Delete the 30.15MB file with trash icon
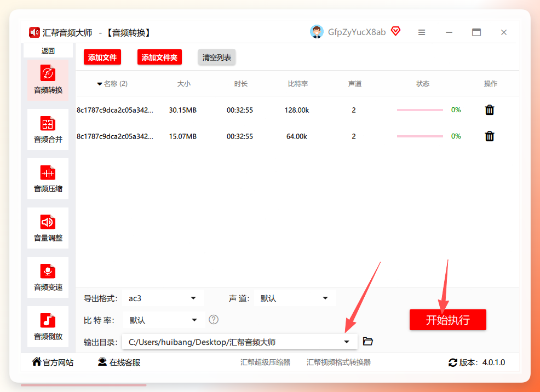The image size is (540, 392). click(x=490, y=110)
